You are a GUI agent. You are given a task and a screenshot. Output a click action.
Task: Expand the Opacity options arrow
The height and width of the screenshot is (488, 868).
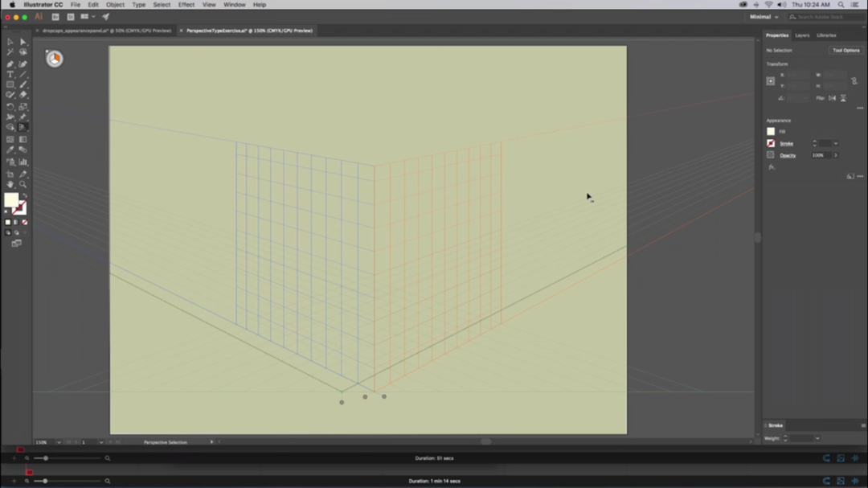836,155
